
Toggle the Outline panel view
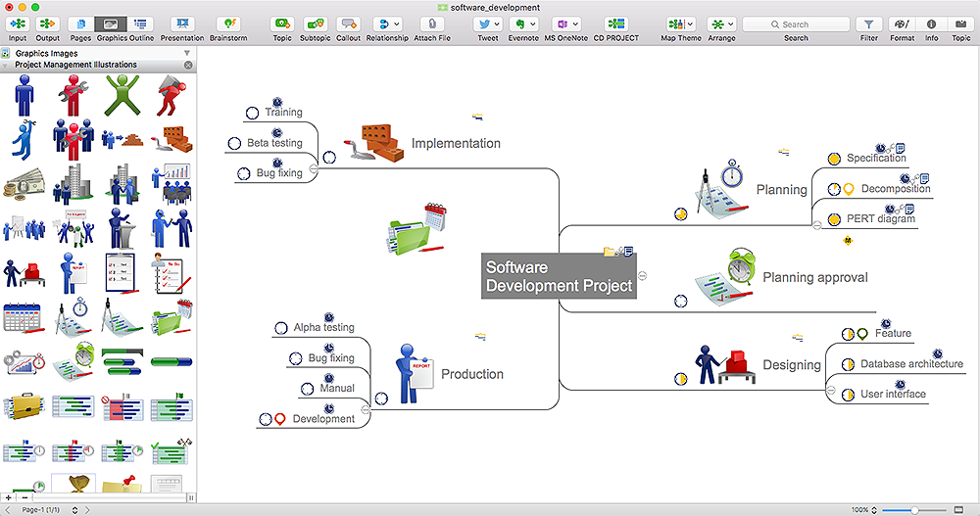click(141, 23)
